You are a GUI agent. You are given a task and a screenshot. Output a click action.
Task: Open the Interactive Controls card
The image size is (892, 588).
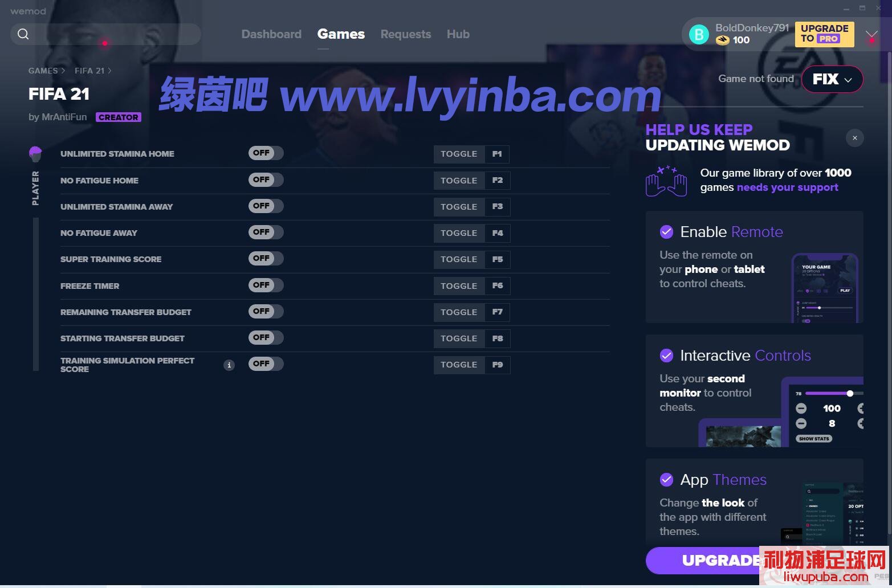pyautogui.click(x=754, y=391)
